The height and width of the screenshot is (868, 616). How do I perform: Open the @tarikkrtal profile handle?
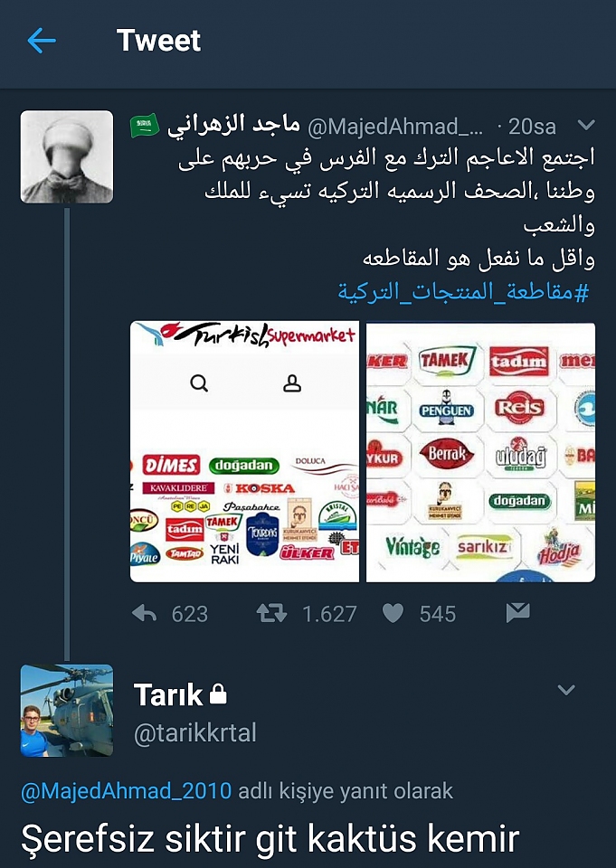[x=195, y=733]
